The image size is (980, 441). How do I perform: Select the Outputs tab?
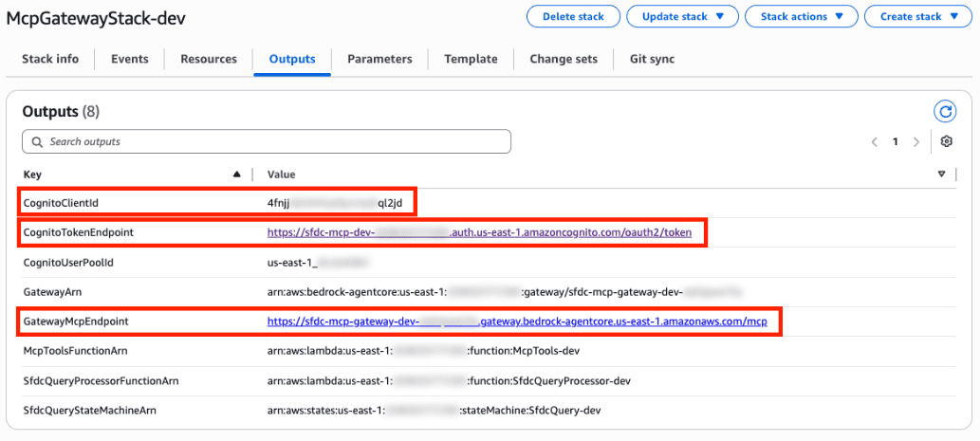[292, 60]
